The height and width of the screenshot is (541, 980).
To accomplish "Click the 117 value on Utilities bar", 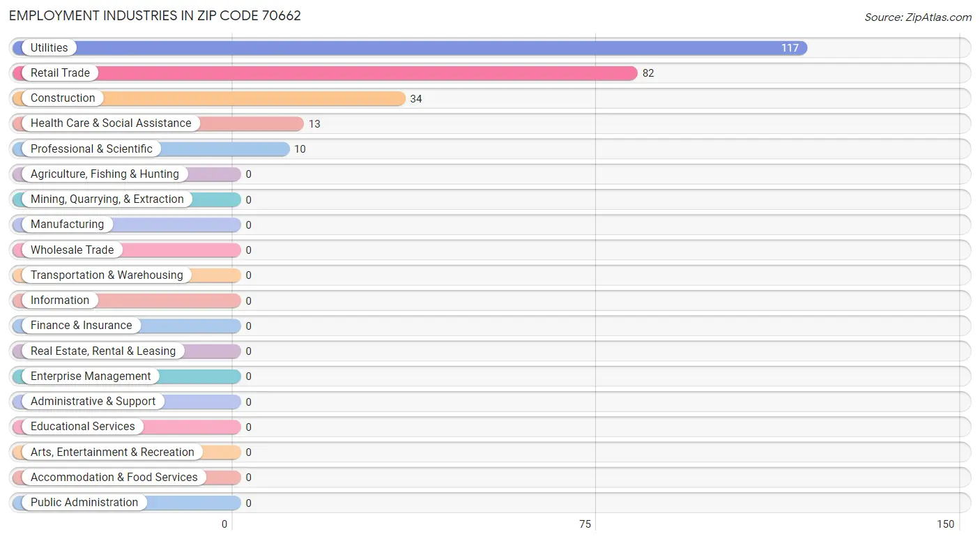I will point(790,48).
